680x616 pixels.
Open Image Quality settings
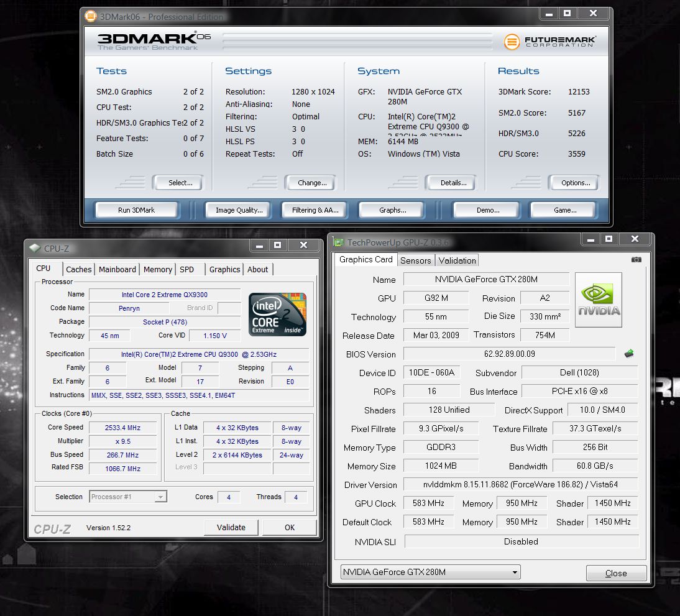pos(239,210)
